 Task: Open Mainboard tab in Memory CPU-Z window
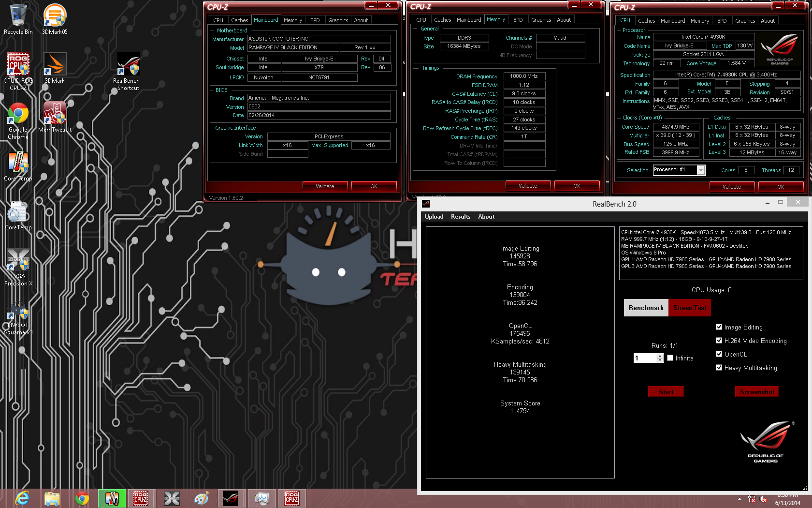coord(469,20)
